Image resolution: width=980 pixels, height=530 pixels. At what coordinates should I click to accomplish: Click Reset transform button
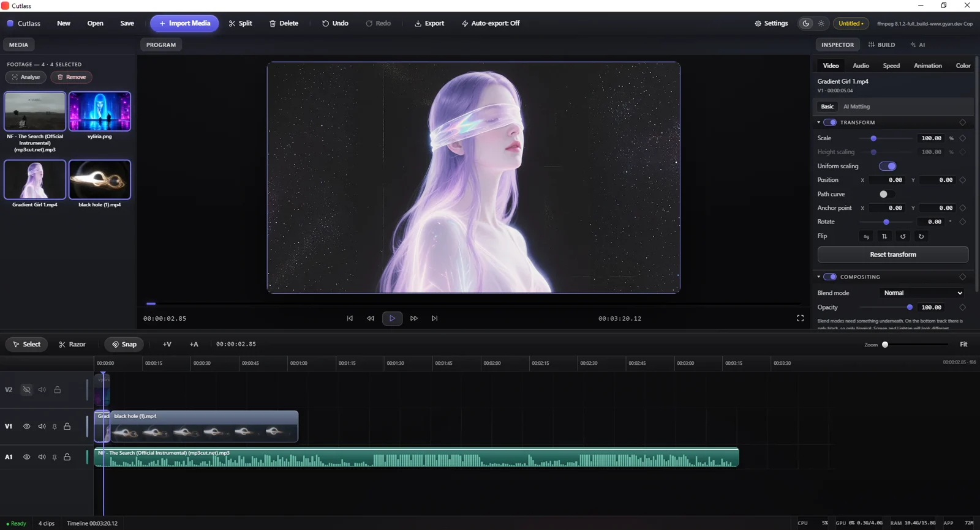(893, 255)
